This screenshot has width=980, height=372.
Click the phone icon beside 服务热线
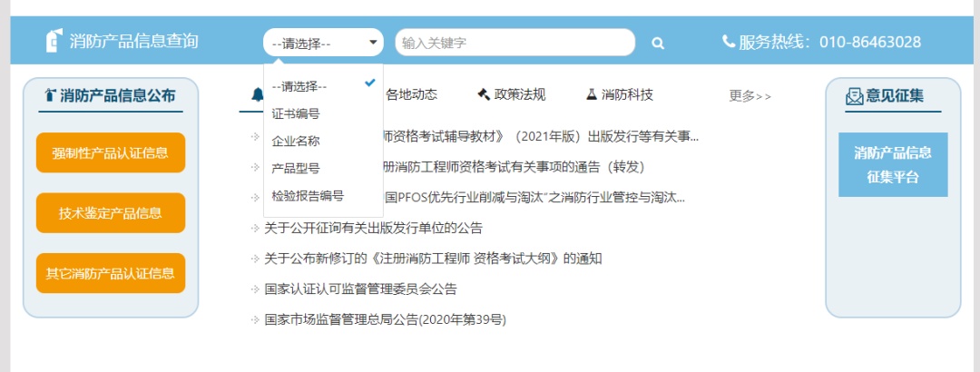click(728, 41)
